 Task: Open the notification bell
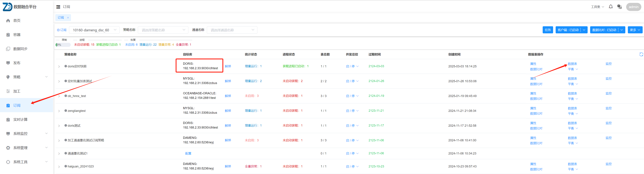(611, 7)
